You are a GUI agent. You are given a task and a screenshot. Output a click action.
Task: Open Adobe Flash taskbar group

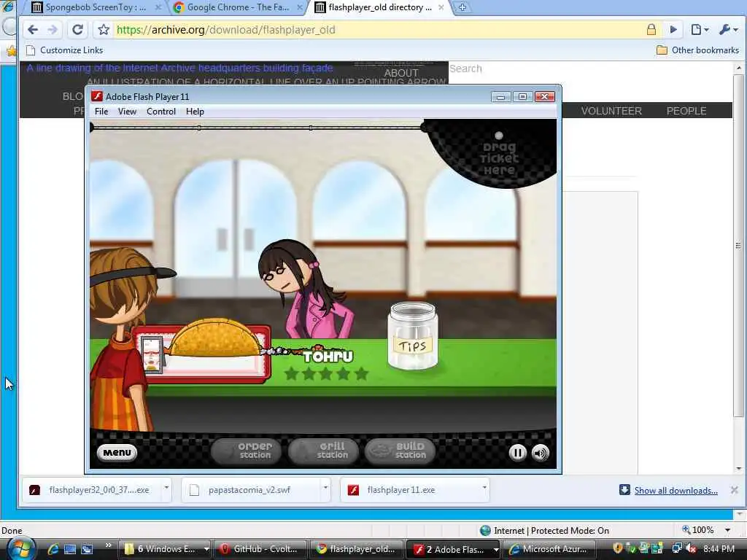click(453, 549)
